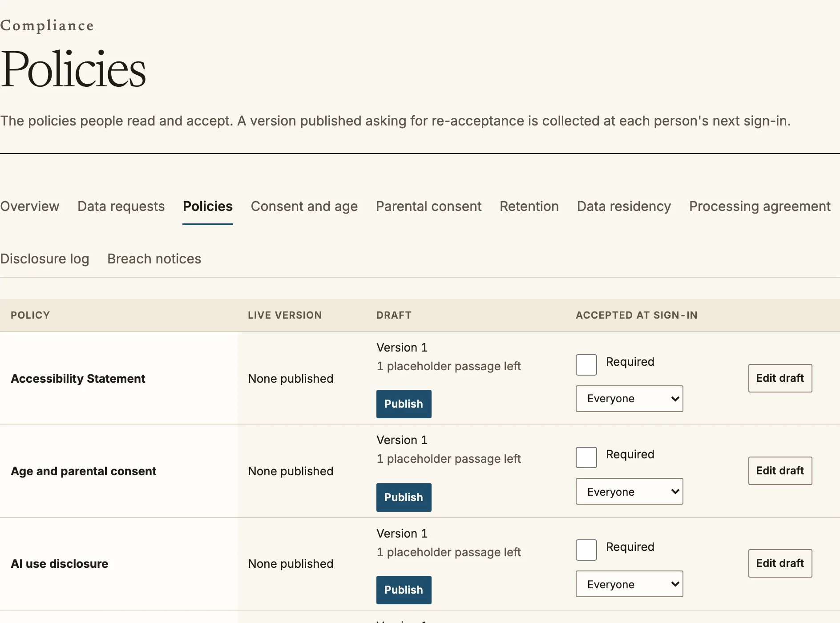Switch to the Retention tab
The width and height of the screenshot is (840, 623).
click(529, 206)
